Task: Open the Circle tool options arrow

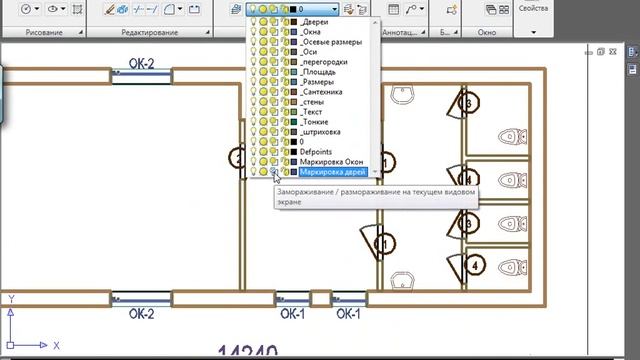Action: (x=37, y=9)
